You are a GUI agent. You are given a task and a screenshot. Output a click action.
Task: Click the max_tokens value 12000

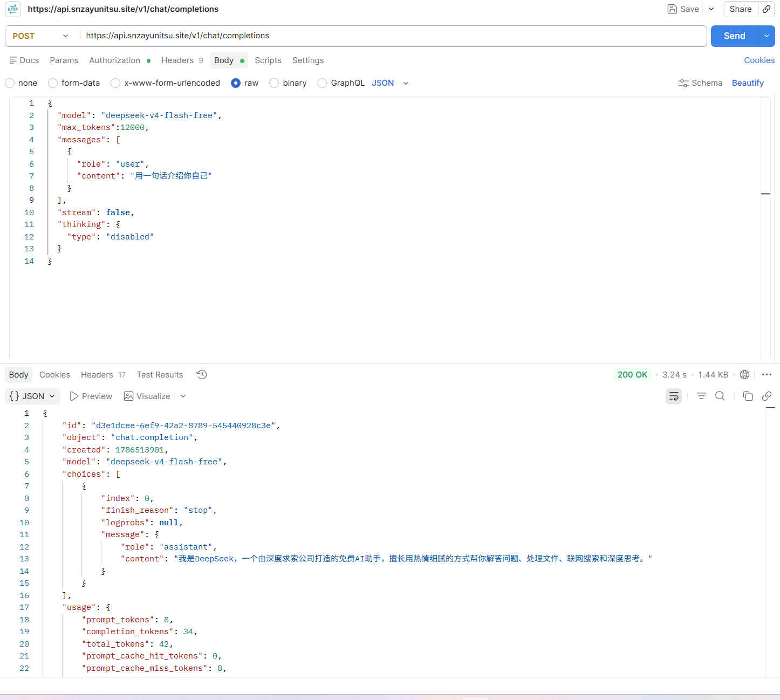point(133,128)
